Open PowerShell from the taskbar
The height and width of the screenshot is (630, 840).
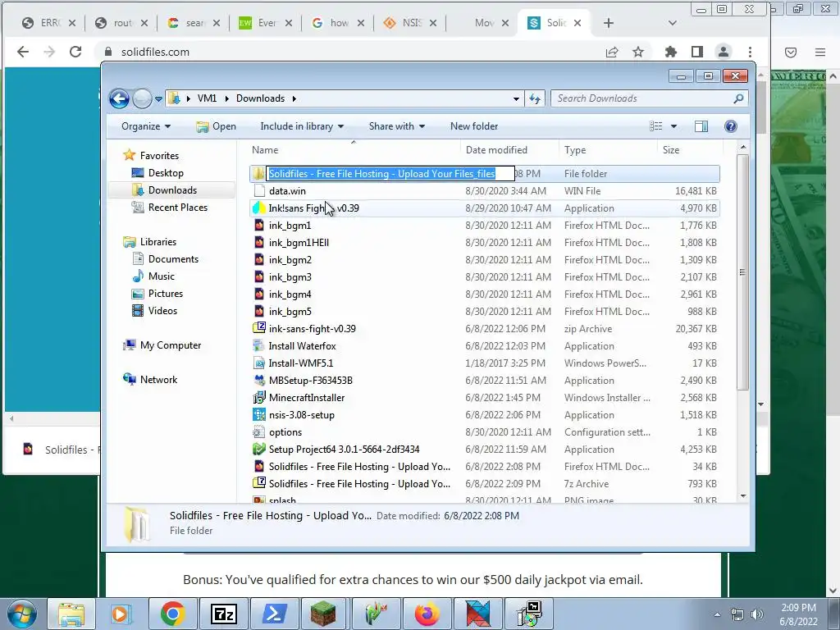point(274,614)
